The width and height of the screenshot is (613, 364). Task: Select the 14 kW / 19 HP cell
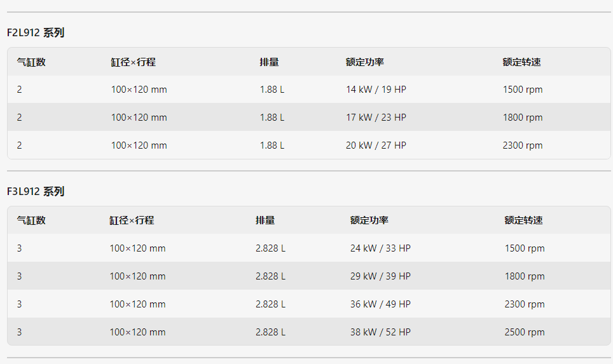click(x=376, y=90)
